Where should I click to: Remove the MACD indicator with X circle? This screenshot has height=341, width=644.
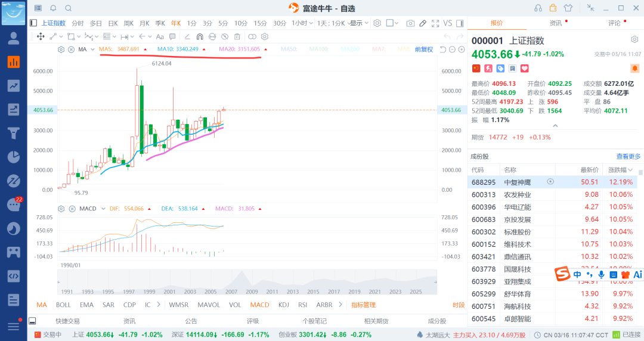[72, 209]
